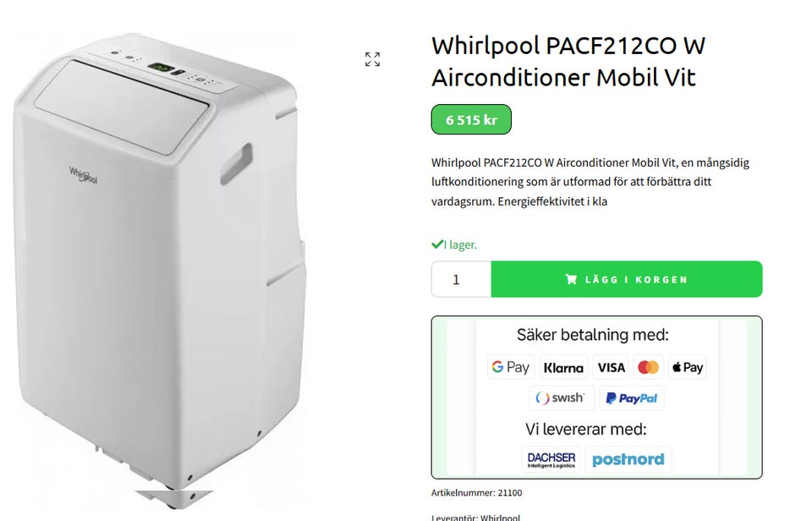Click the I lager stock status checkmark
Image resolution: width=812 pixels, height=521 pixels.
pos(437,244)
